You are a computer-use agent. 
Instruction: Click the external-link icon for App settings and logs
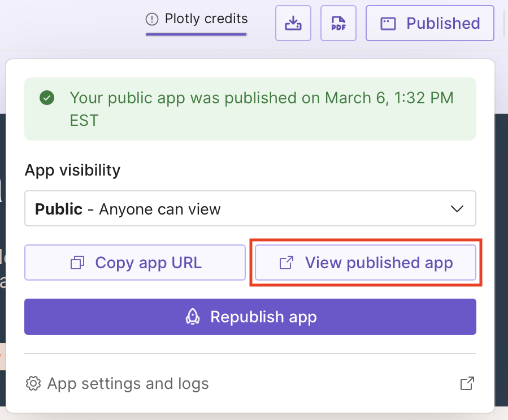(x=467, y=383)
